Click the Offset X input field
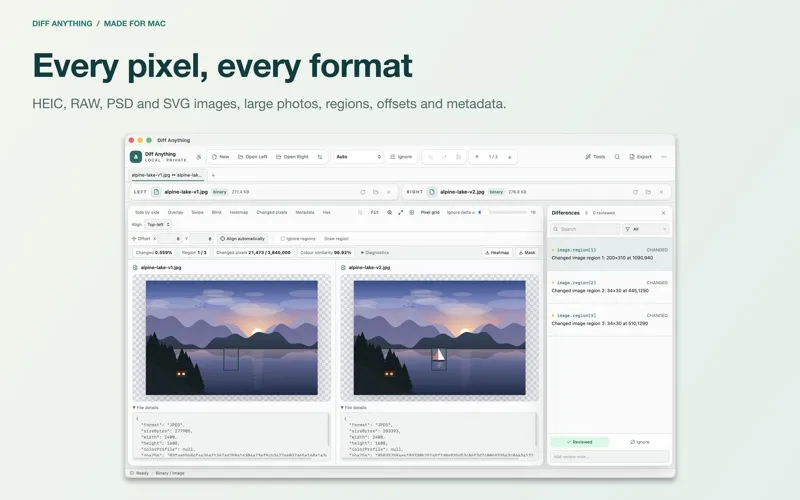 [x=170, y=238]
